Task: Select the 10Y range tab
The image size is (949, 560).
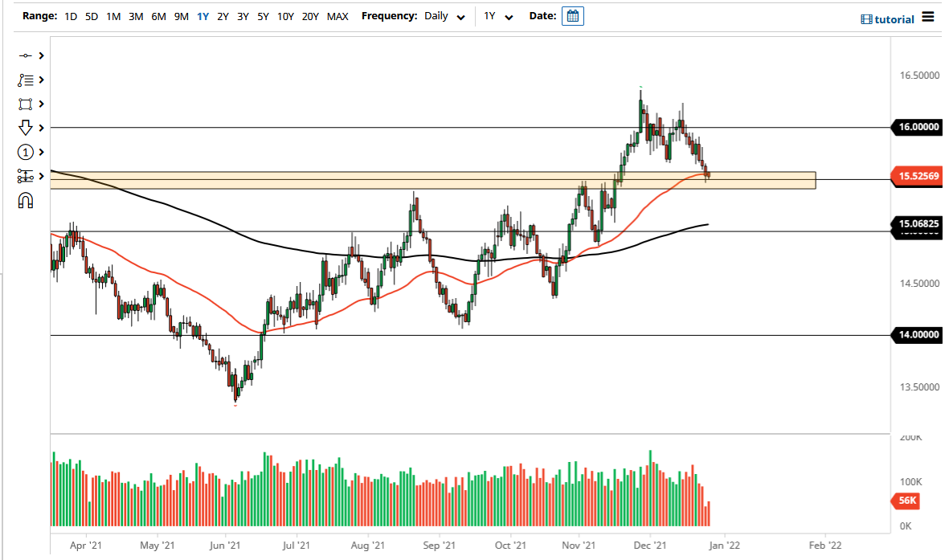Action: (x=285, y=16)
